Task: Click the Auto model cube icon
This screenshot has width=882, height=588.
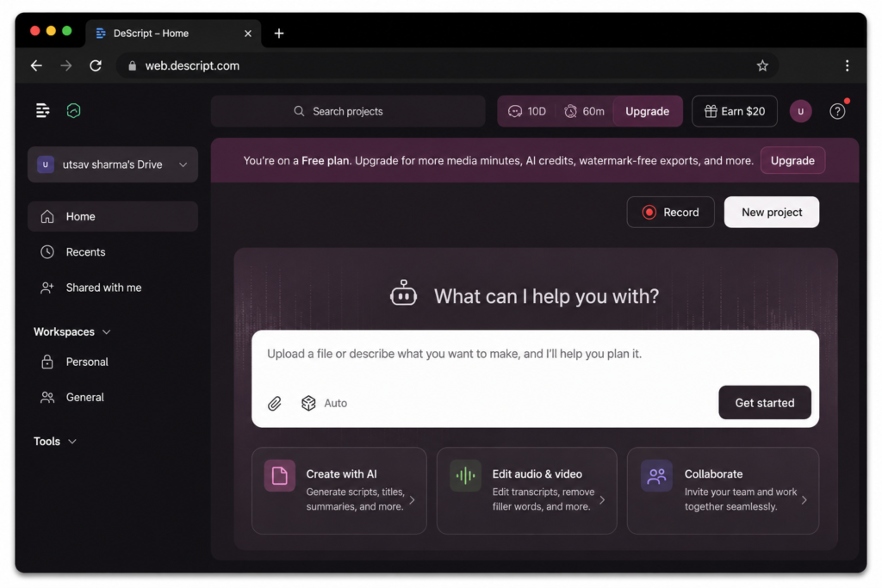Action: [308, 403]
